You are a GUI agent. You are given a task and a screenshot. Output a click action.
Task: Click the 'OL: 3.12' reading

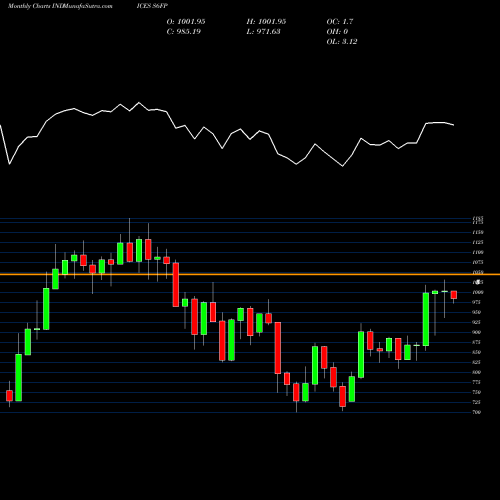click(x=342, y=42)
